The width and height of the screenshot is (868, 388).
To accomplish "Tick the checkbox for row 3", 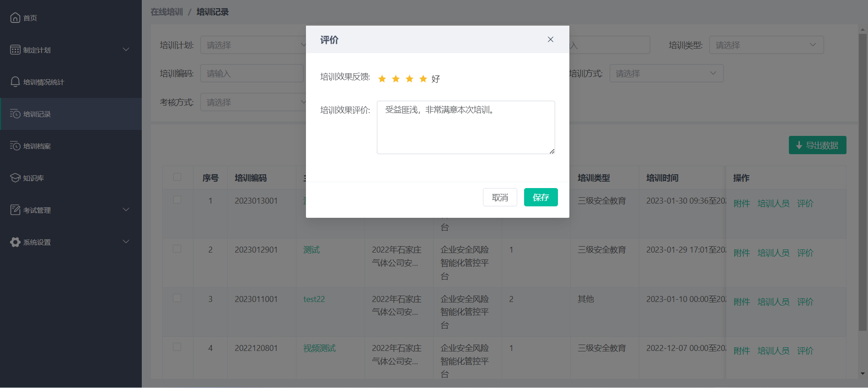I will [177, 298].
